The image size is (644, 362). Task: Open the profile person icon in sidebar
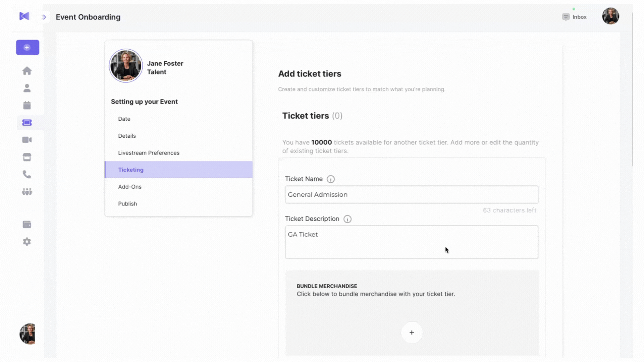(x=27, y=88)
